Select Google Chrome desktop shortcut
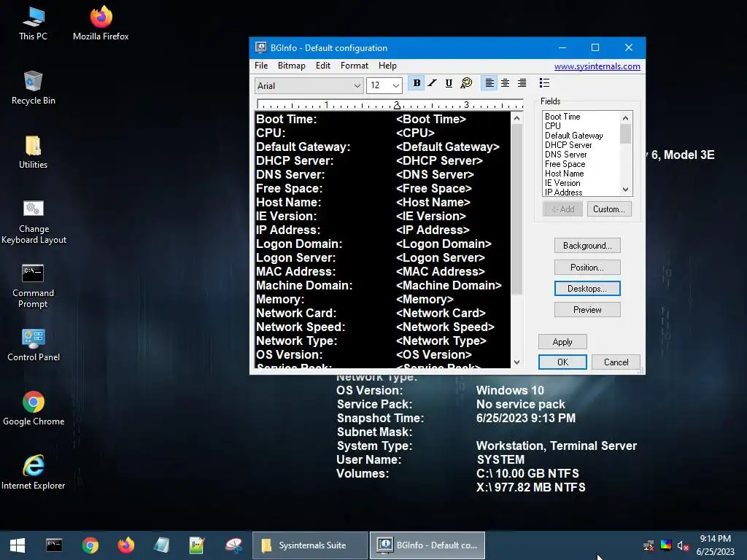Viewport: 747px width, 560px height. (34, 408)
